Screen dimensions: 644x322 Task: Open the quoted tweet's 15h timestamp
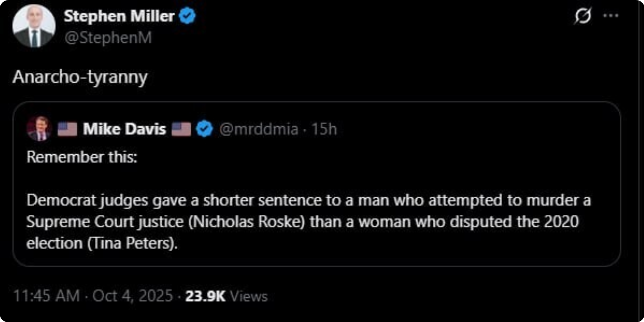324,129
